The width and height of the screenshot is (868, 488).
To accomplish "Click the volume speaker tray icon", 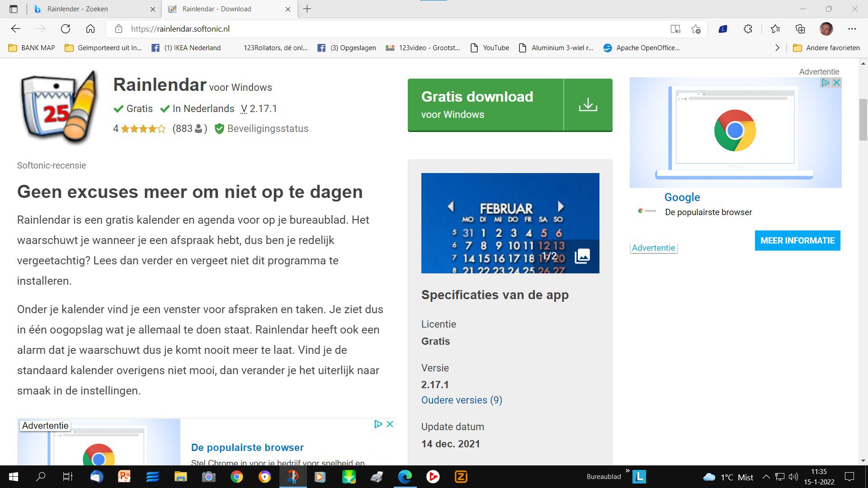I will coord(793,477).
